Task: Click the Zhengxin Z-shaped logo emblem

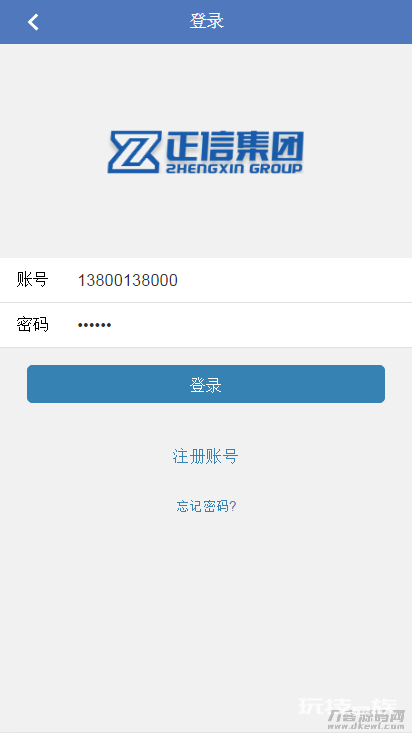Action: pos(135,151)
